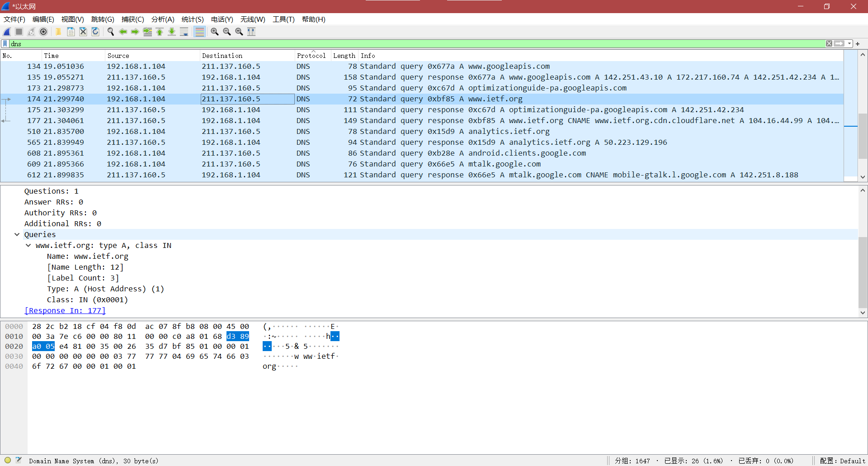Screen dimensions: 868x466
Task: Sort packets by Protocol column
Action: pyautogui.click(x=313, y=56)
